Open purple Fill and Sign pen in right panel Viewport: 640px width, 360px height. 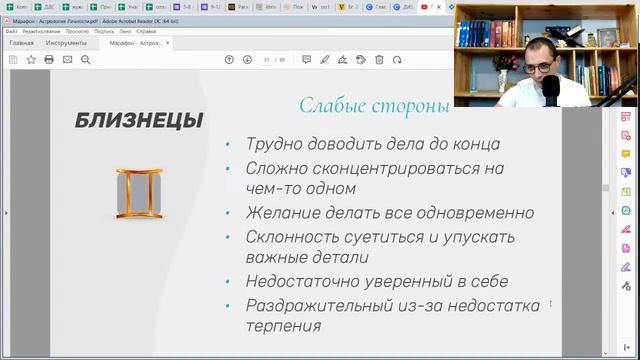(626, 267)
